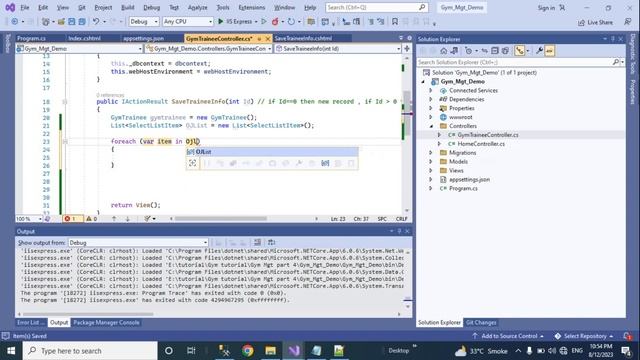Click the feedback icon near Live Share
The width and height of the screenshot is (640, 360).
628,22
